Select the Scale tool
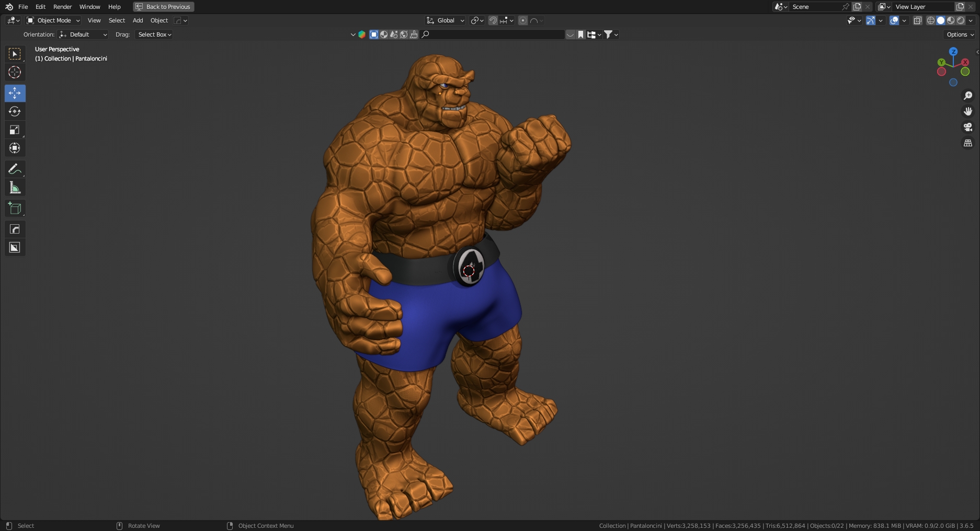Screen dimensions: 980x531 tap(15, 130)
